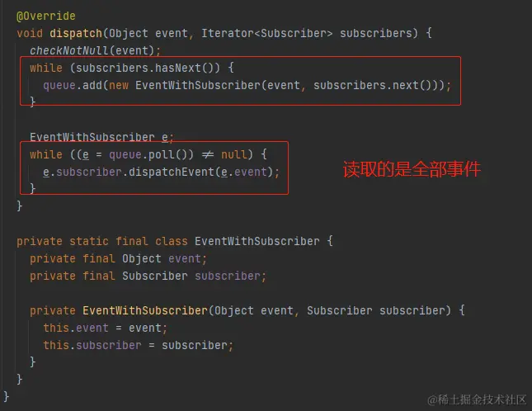Click queue.poll() in the second while loop
This screenshot has width=532, height=411.
[148, 155]
